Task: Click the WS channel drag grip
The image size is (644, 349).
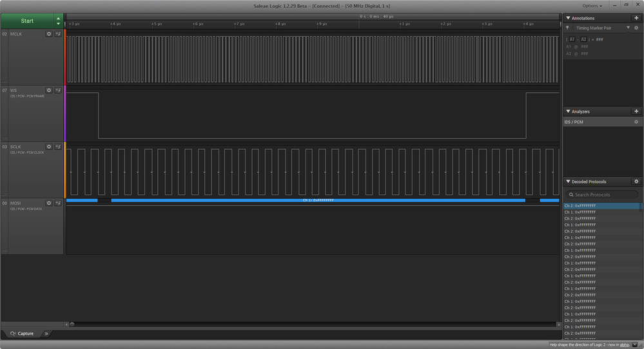Action: 5,138
